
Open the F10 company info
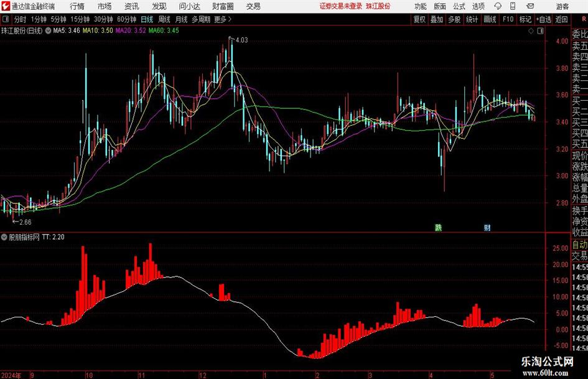tap(508, 19)
